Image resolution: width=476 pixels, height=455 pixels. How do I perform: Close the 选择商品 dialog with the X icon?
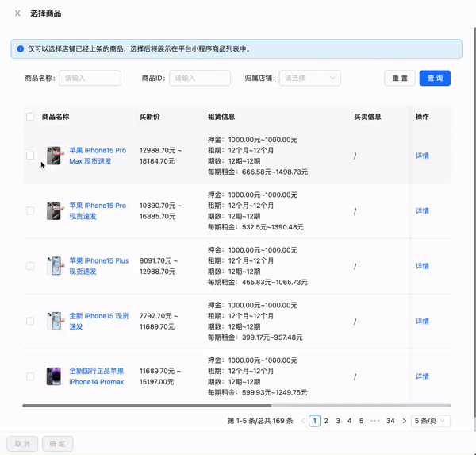coord(17,13)
